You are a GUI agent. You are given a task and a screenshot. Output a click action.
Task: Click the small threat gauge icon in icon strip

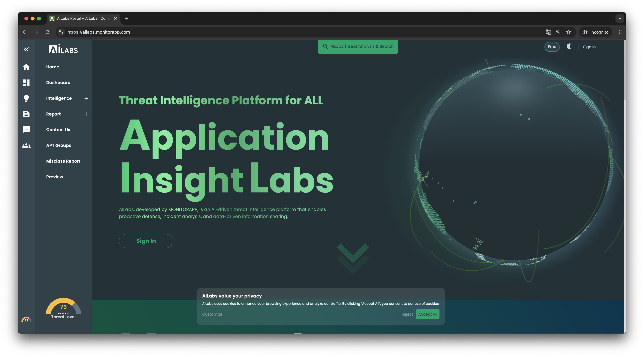(x=26, y=319)
